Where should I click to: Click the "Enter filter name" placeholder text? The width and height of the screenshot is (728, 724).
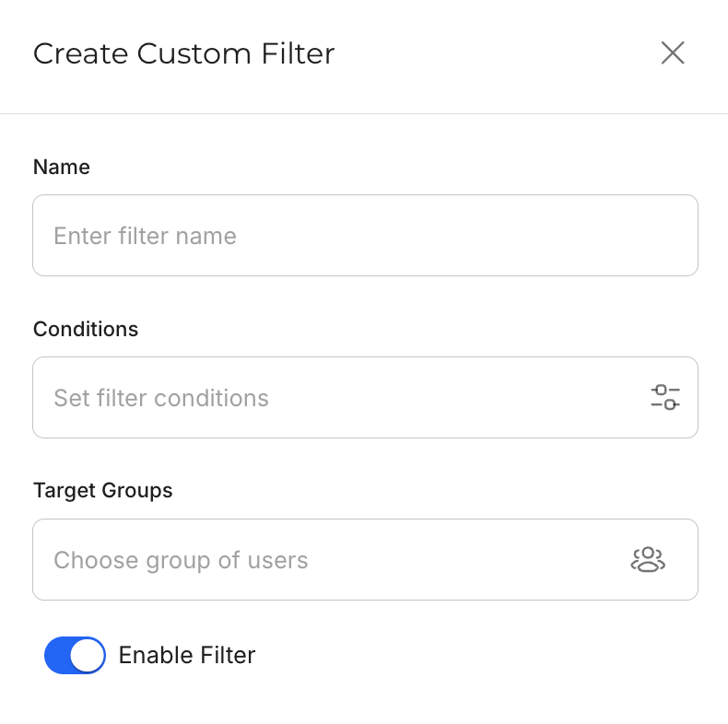pyautogui.click(x=145, y=236)
